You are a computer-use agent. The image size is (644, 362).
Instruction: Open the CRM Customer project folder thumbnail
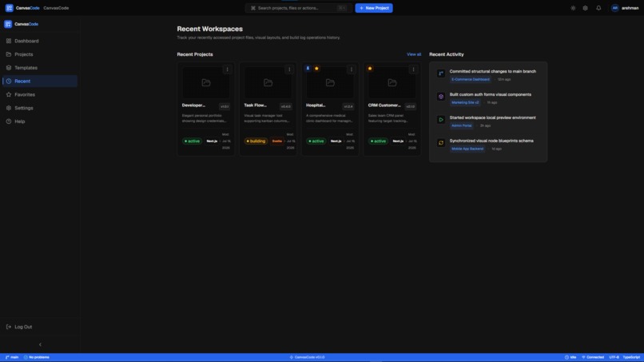coord(392,82)
